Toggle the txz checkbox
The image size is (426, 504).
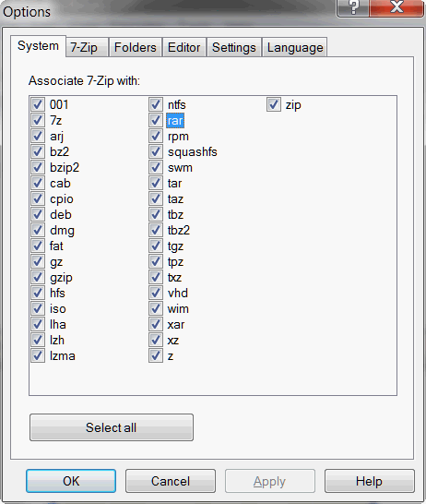(x=156, y=278)
